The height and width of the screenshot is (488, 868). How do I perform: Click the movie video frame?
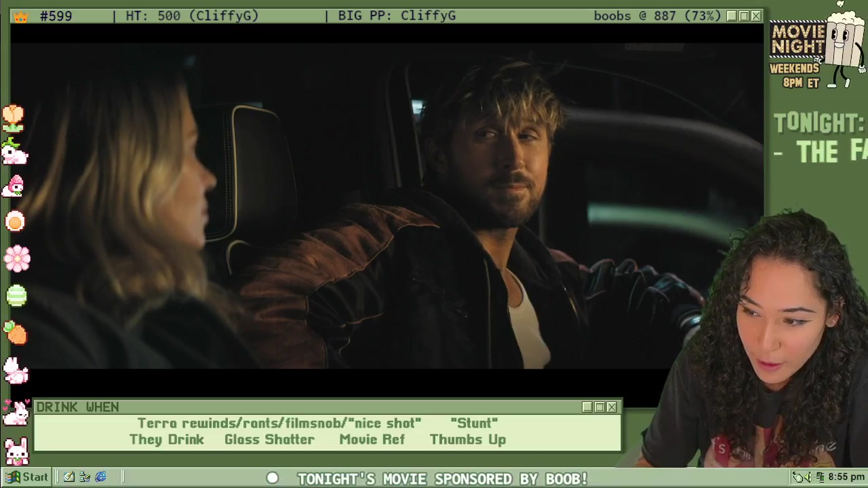pos(387,206)
